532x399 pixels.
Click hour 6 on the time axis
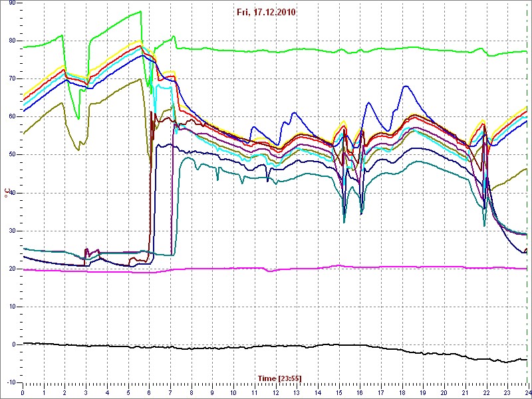tap(149, 392)
